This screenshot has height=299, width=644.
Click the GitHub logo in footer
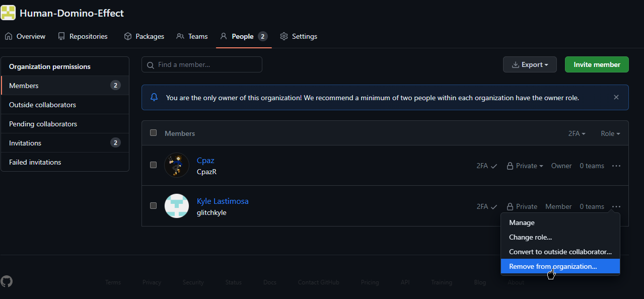(7, 281)
